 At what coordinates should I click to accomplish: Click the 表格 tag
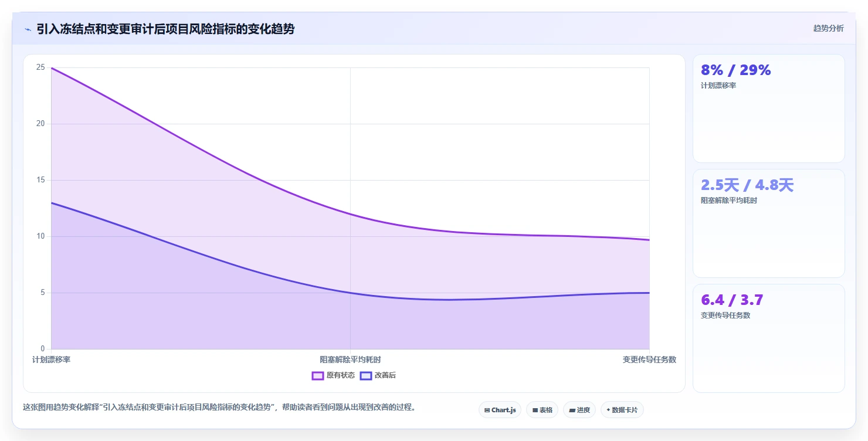click(x=542, y=410)
